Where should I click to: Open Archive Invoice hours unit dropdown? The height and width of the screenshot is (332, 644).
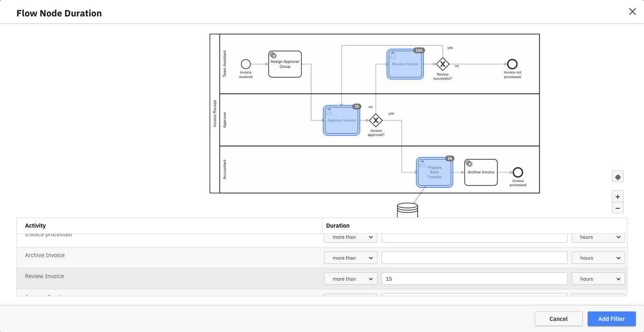(598, 258)
